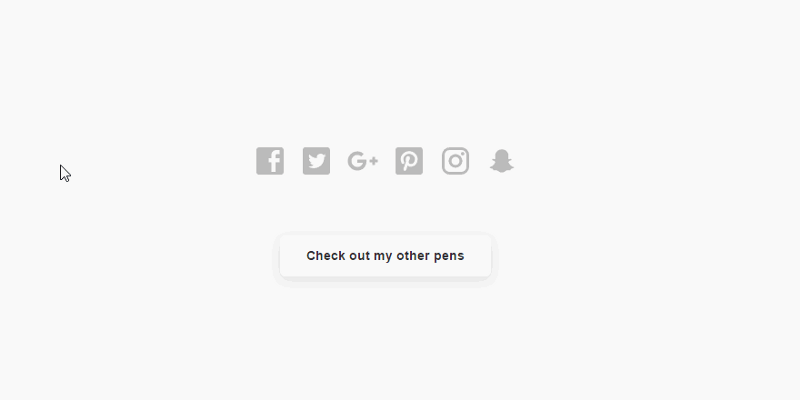
Task: Click the "Check out my other pens" button
Action: pyautogui.click(x=385, y=256)
